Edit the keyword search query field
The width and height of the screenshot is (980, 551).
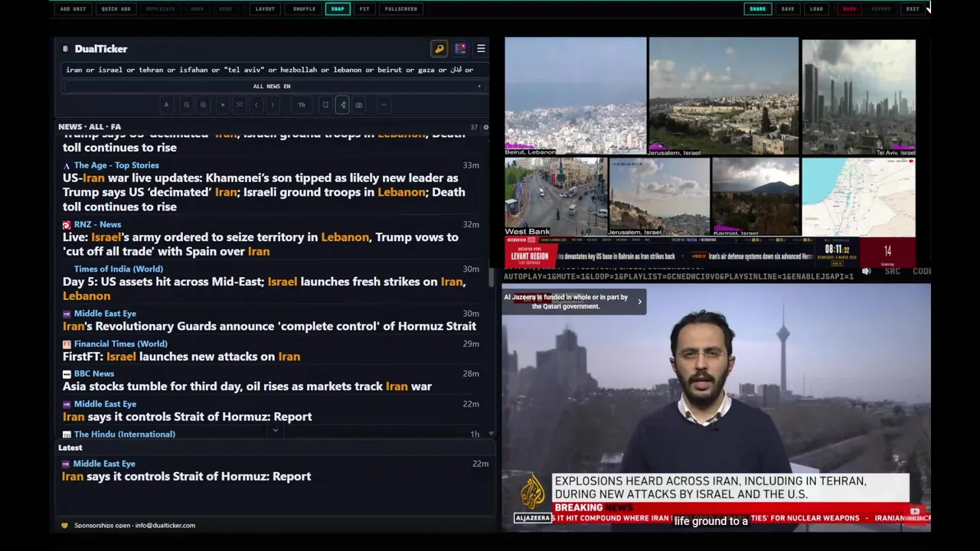[273, 70]
